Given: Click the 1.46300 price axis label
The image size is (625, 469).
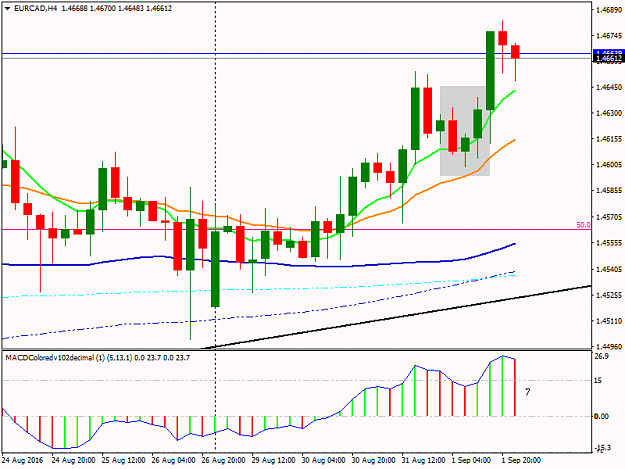Looking at the screenshot, I should 609,113.
